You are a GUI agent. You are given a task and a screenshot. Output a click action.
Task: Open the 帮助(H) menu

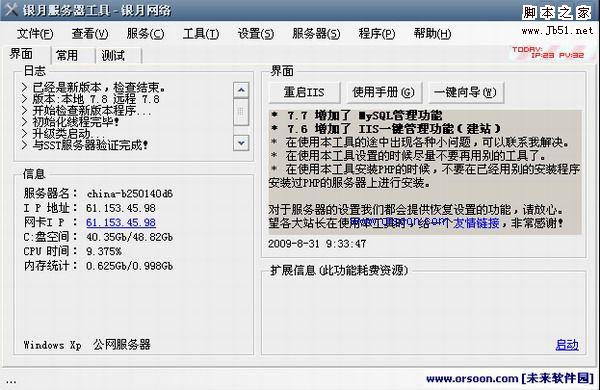point(432,34)
